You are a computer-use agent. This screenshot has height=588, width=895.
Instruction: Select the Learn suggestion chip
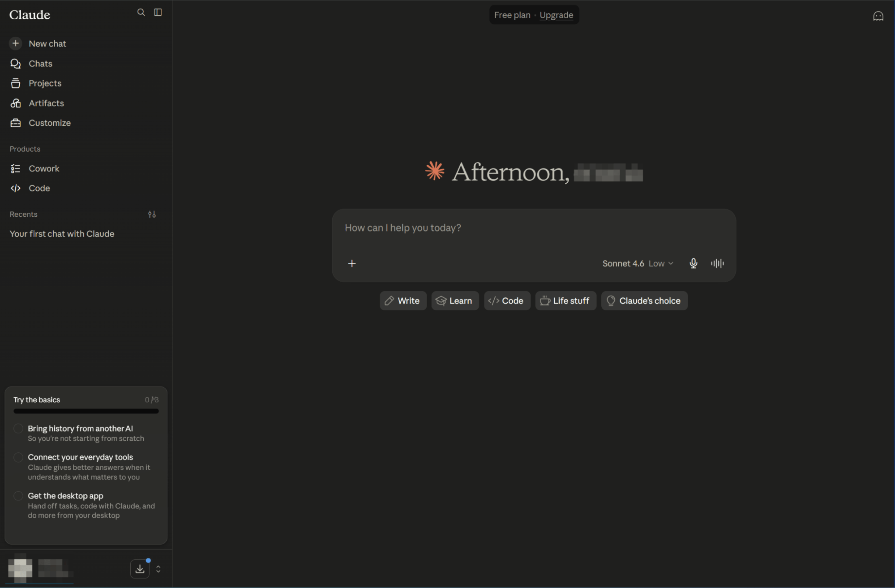455,300
